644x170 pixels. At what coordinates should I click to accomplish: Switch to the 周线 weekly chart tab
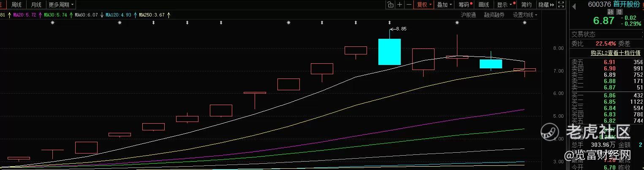tap(16, 5)
